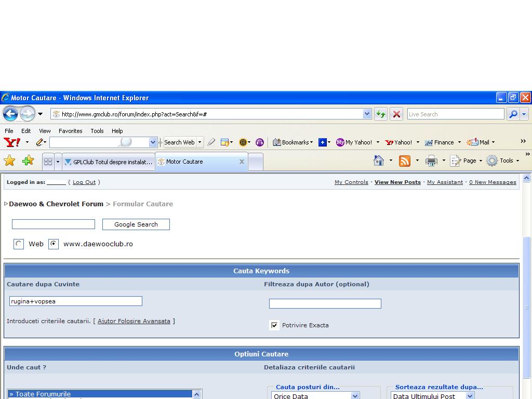This screenshot has height=399, width=532.
Task: Open the Orice Data dropdown
Action: (355, 396)
